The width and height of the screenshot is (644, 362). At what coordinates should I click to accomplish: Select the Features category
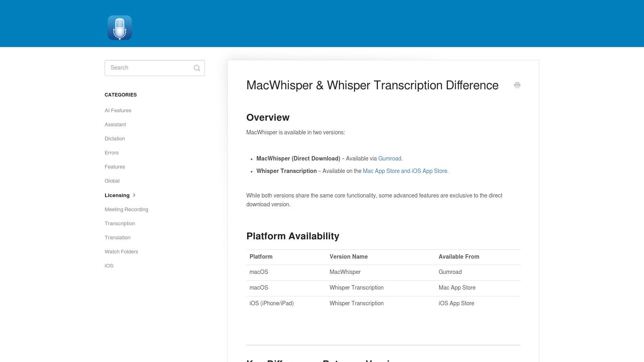point(115,167)
